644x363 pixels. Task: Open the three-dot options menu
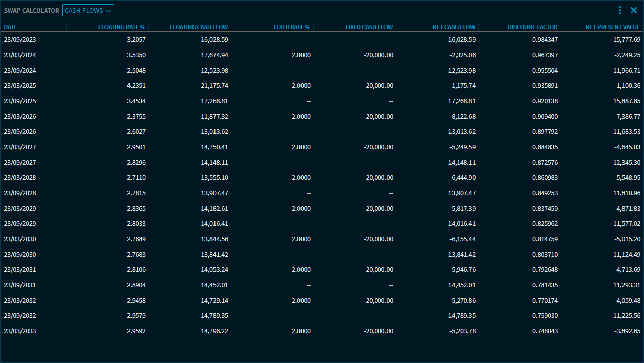pyautogui.click(x=620, y=10)
